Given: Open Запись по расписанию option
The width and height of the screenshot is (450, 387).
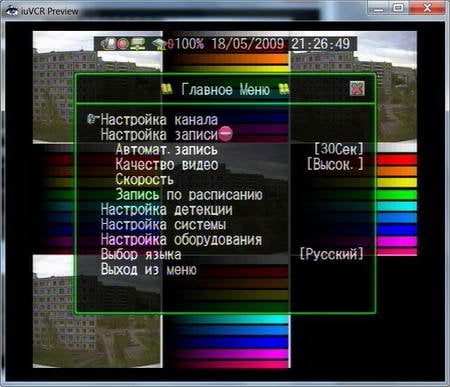Looking at the screenshot, I should pyautogui.click(x=189, y=194).
